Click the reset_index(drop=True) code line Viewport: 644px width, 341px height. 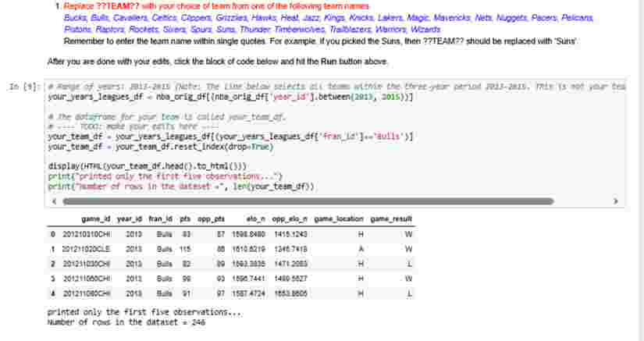point(161,147)
